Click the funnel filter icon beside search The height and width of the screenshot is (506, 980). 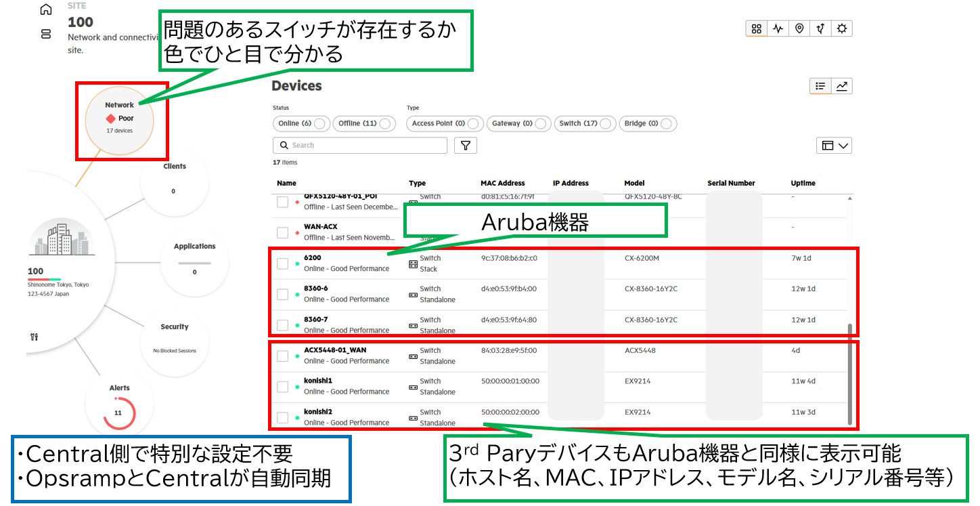(466, 145)
